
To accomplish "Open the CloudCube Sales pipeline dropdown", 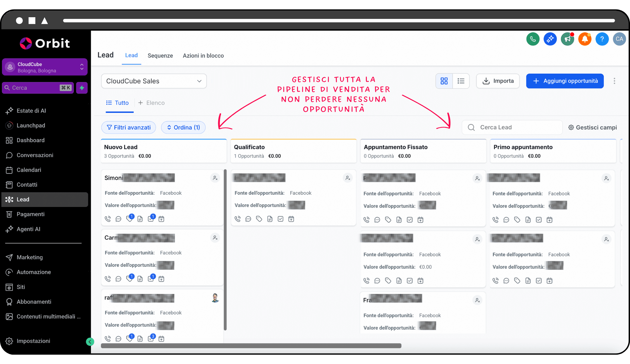I will [154, 81].
